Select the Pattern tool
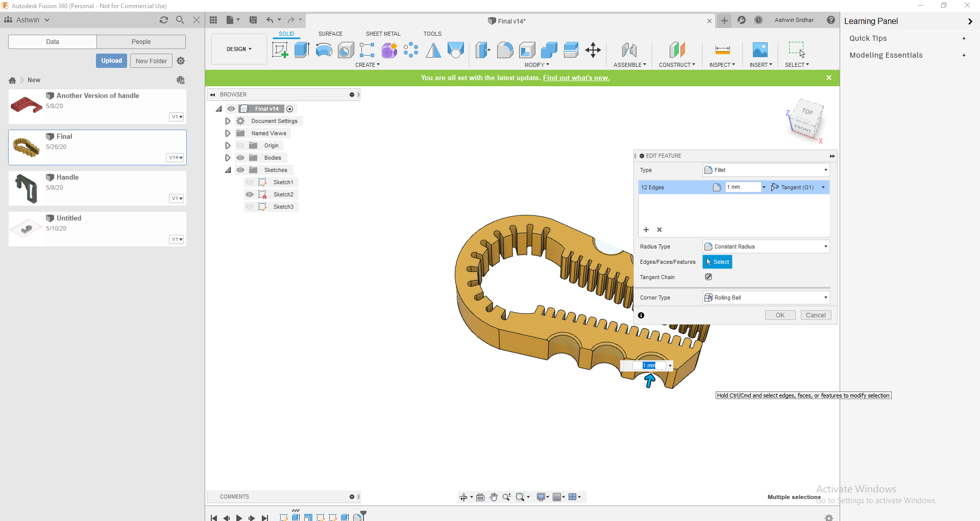Screen dimensions: 980x521 tap(411, 50)
